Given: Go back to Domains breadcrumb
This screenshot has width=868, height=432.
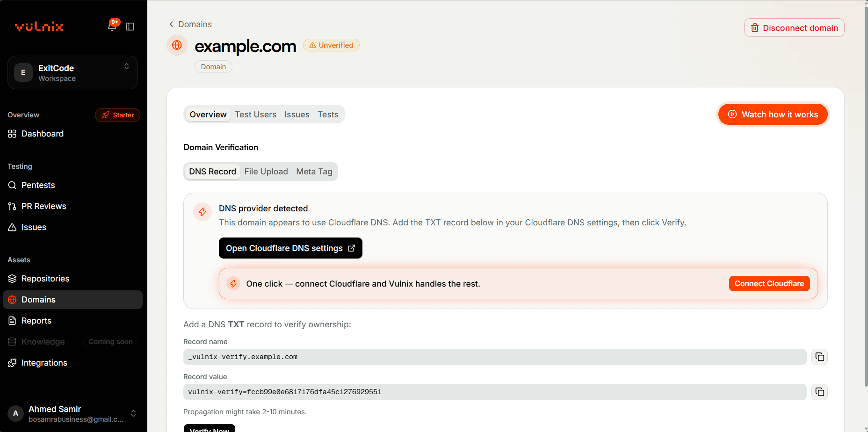Looking at the screenshot, I should (x=195, y=24).
